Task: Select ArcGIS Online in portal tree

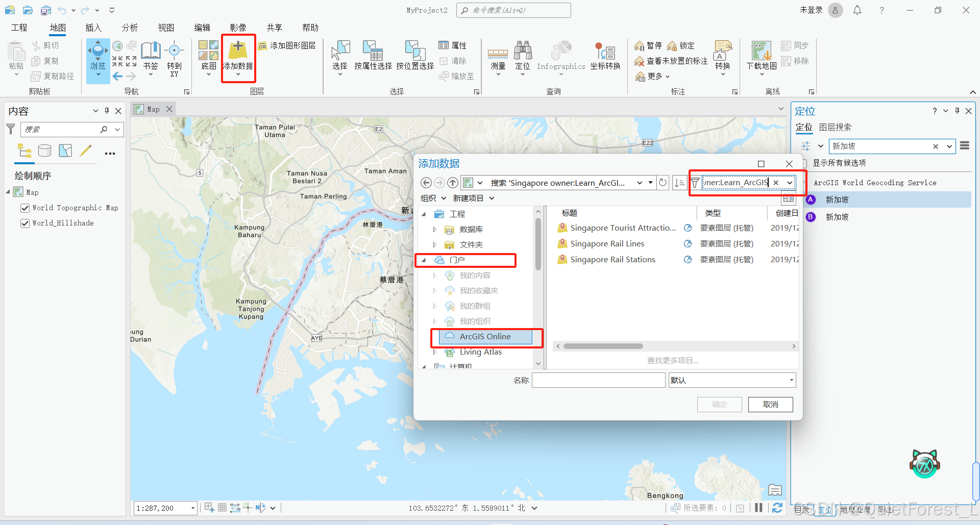Action: click(485, 336)
